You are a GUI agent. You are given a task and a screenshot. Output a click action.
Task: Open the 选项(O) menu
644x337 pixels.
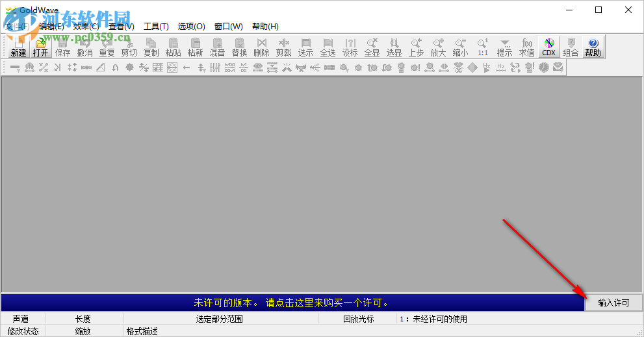point(192,26)
